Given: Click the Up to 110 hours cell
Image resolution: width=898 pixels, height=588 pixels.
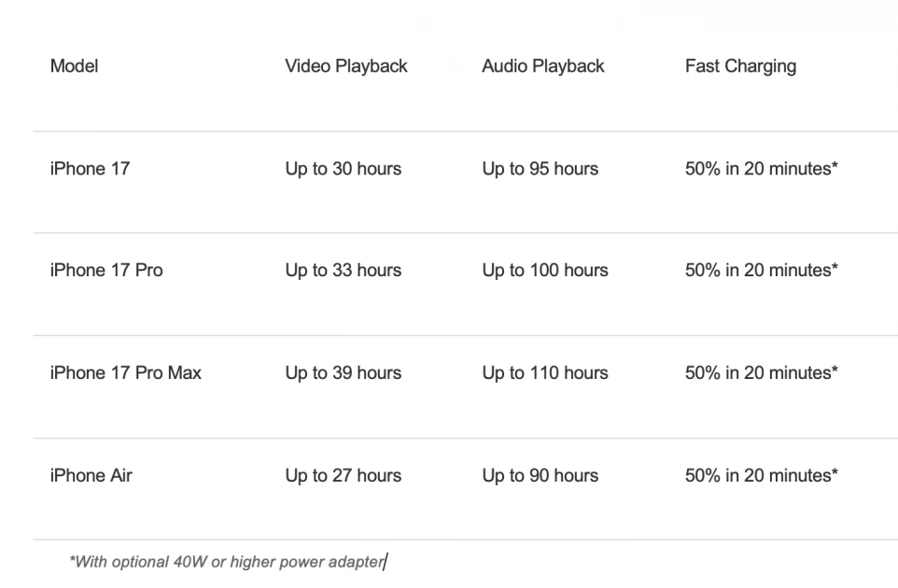Looking at the screenshot, I should (x=545, y=373).
